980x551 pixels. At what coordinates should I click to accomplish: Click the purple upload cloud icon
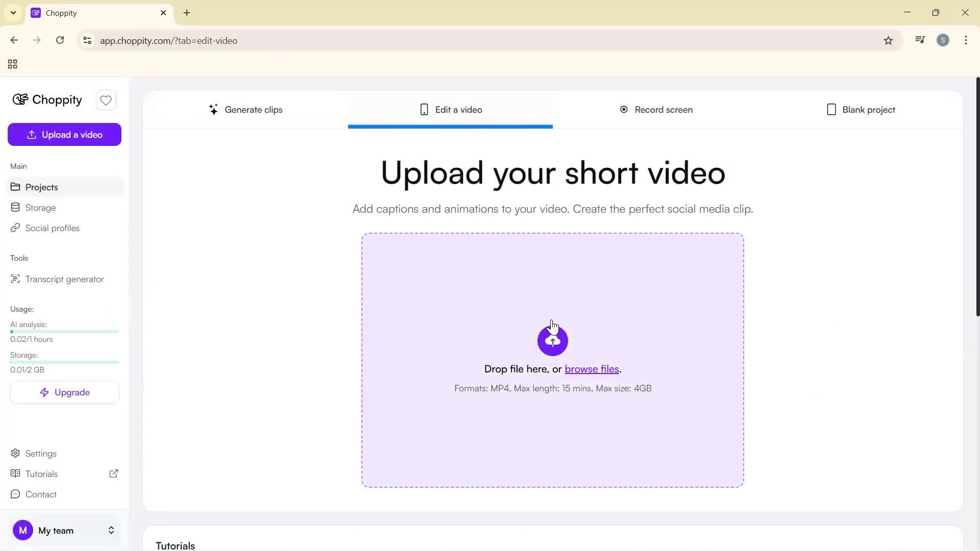(552, 340)
